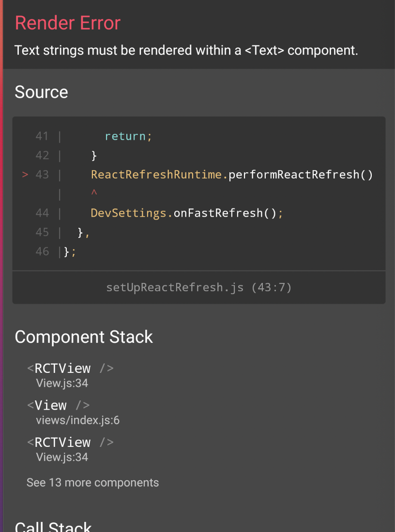This screenshot has width=395, height=532.
Task: Open the views/index.js:6 file location
Action: click(77, 420)
